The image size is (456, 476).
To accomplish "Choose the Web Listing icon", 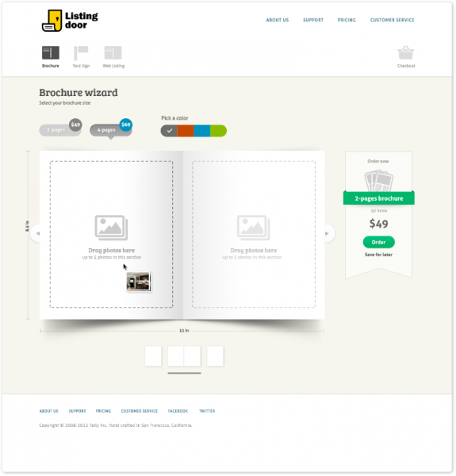I will tap(113, 53).
